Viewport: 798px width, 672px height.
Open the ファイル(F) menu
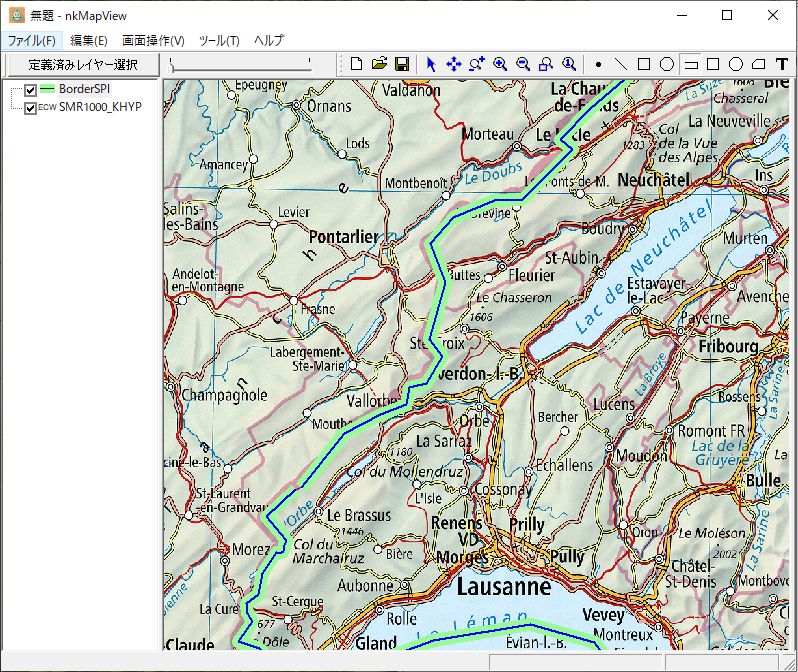click(31, 41)
